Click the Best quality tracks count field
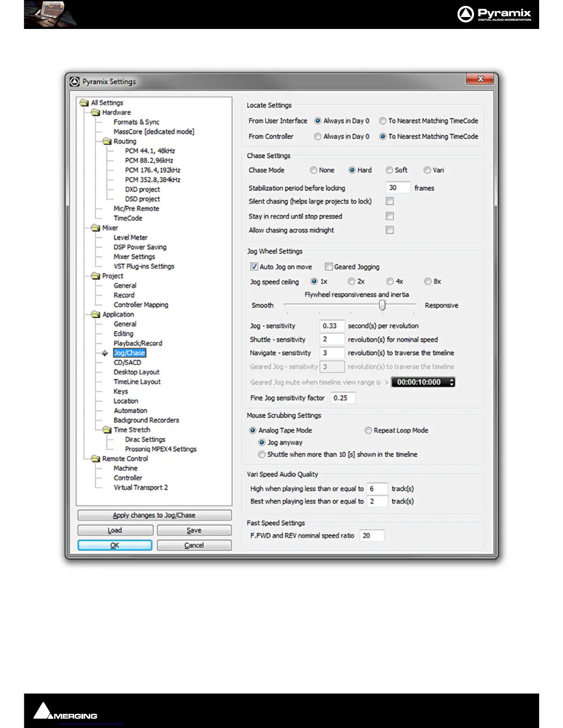563x728 pixels. pos(378,501)
